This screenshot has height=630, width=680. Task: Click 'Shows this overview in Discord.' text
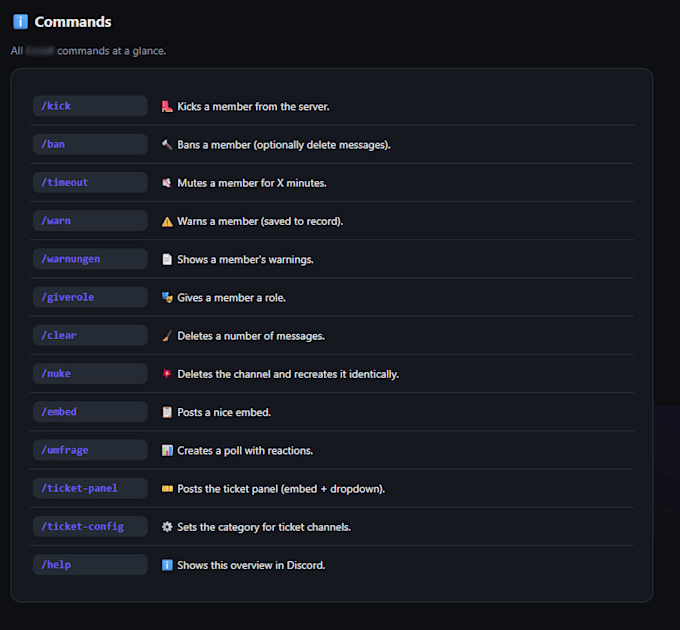coord(251,565)
